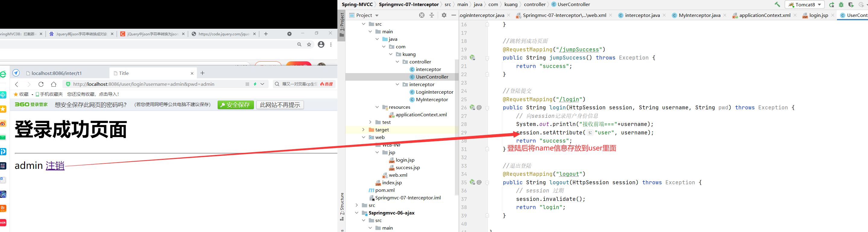The width and height of the screenshot is (868, 232).
Task: Collapse the resources folder
Action: click(x=377, y=107)
